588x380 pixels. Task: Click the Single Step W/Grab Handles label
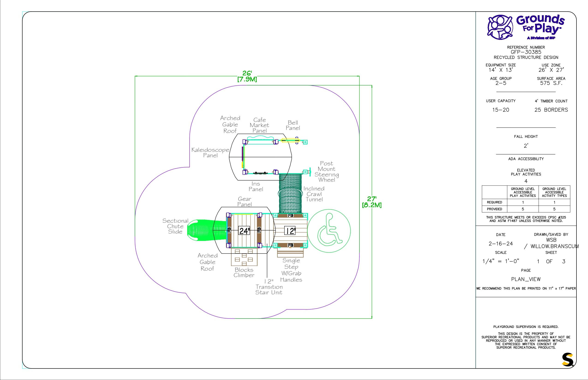click(291, 270)
